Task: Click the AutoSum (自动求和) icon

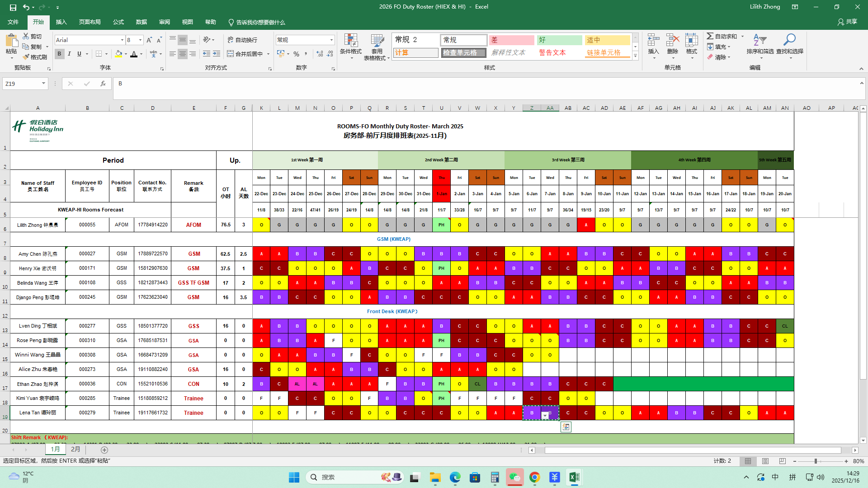Action: 710,36
